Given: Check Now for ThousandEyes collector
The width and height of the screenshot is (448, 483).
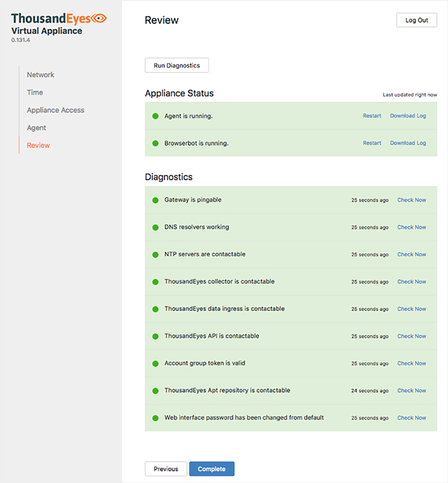Looking at the screenshot, I should [411, 282].
